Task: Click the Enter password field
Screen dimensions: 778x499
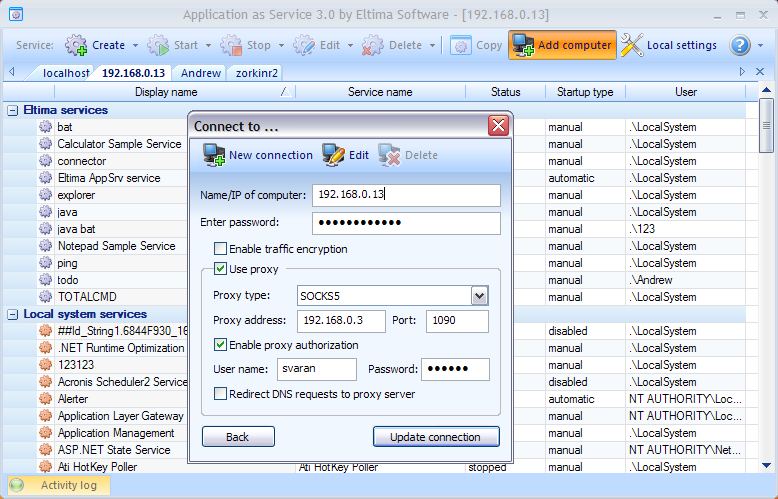Action: click(406, 223)
